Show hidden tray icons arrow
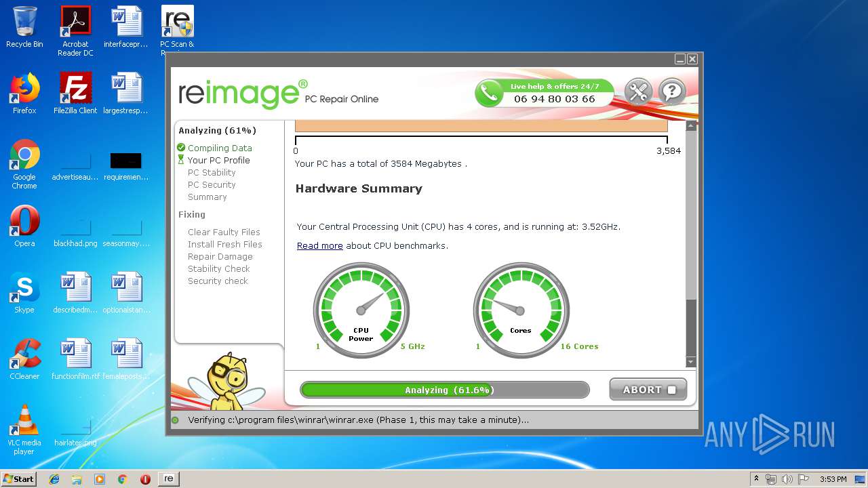This screenshot has height=488, width=868. point(756,479)
